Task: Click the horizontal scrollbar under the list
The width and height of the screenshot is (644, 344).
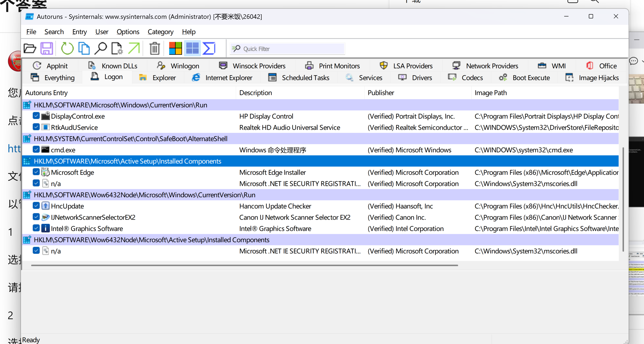Action: pyautogui.click(x=244, y=265)
